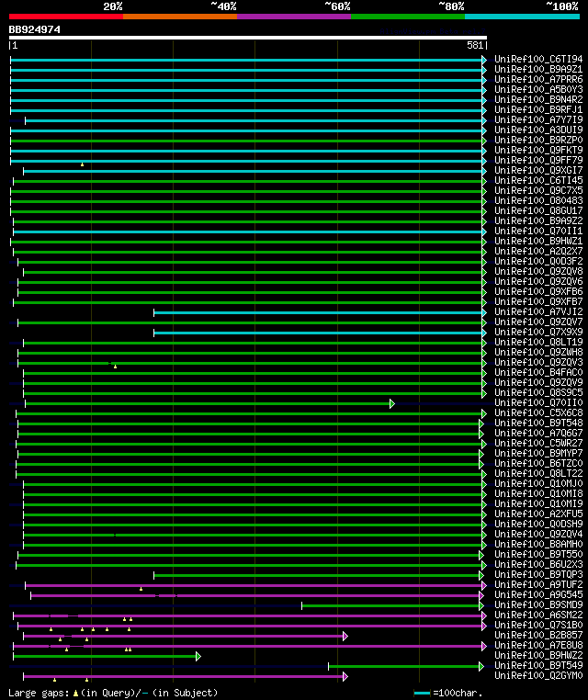Click the UniRef100_C5X6C8 label

pyautogui.click(x=538, y=413)
